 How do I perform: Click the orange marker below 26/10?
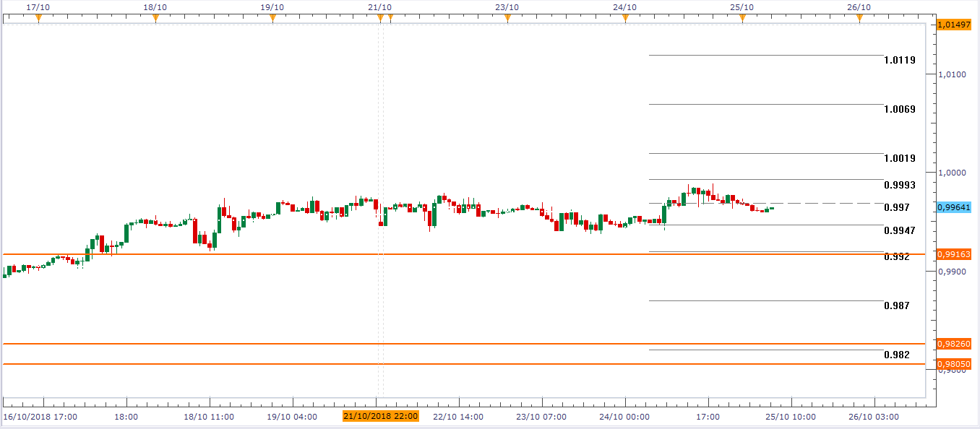pos(859,19)
